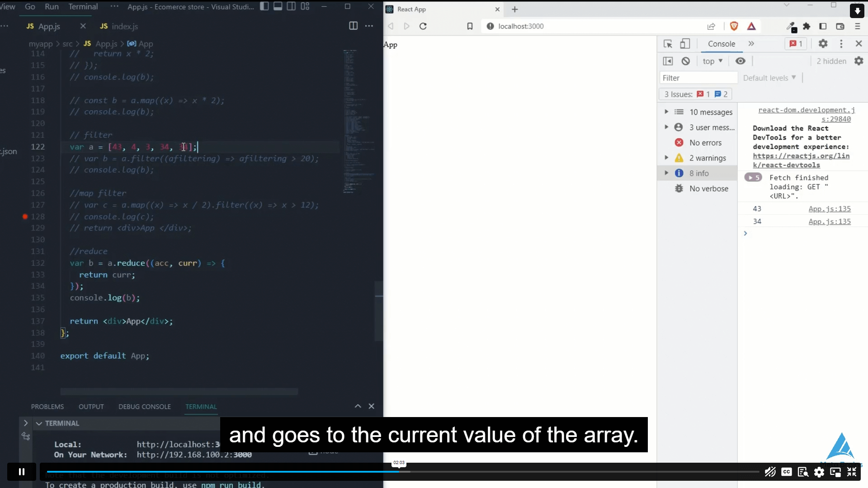The image size is (868, 488).
Task: Open the Terminal menu in VS Code
Action: click(82, 6)
